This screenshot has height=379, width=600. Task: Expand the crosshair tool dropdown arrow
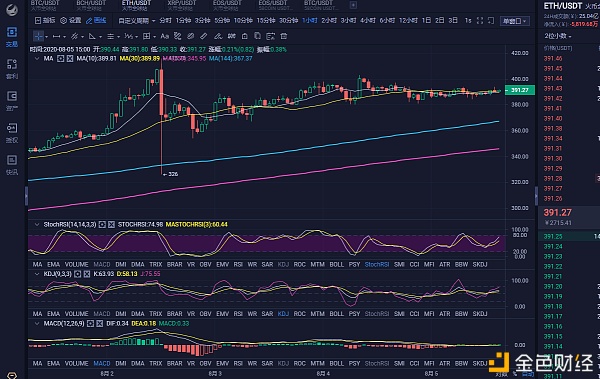point(46,37)
